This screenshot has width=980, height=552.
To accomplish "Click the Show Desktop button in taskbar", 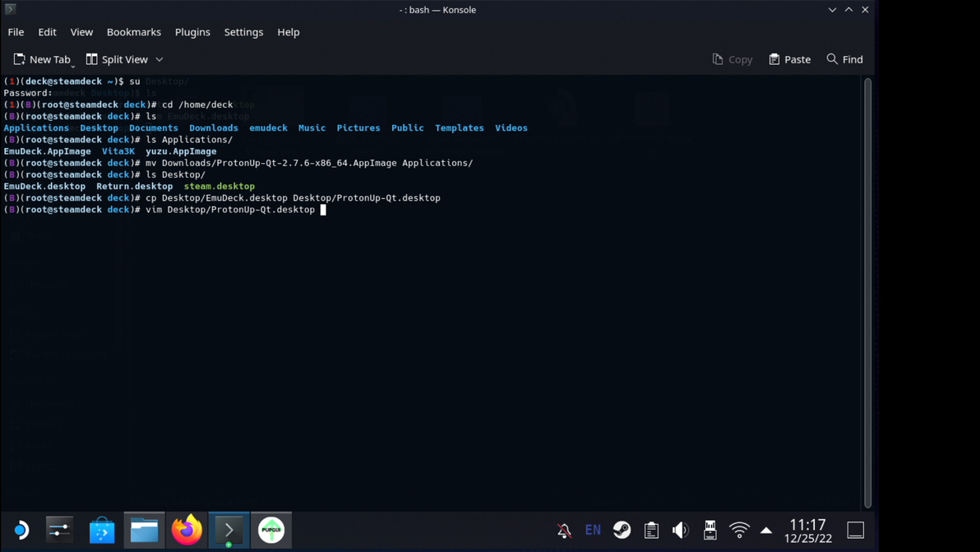I will tap(856, 530).
